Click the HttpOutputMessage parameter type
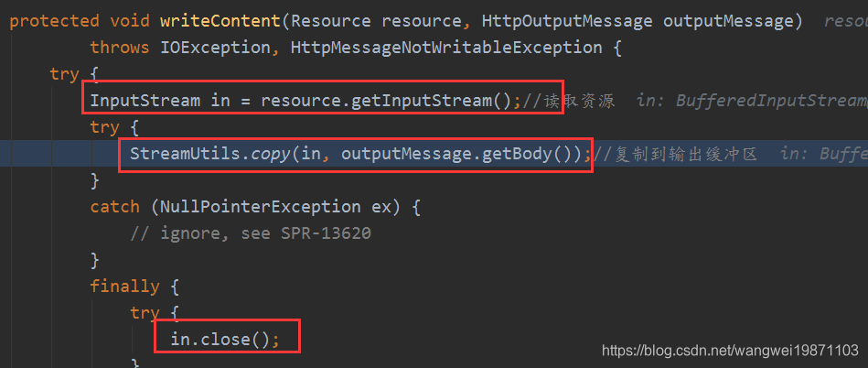Image resolution: width=868 pixels, height=368 pixels. 567,21
